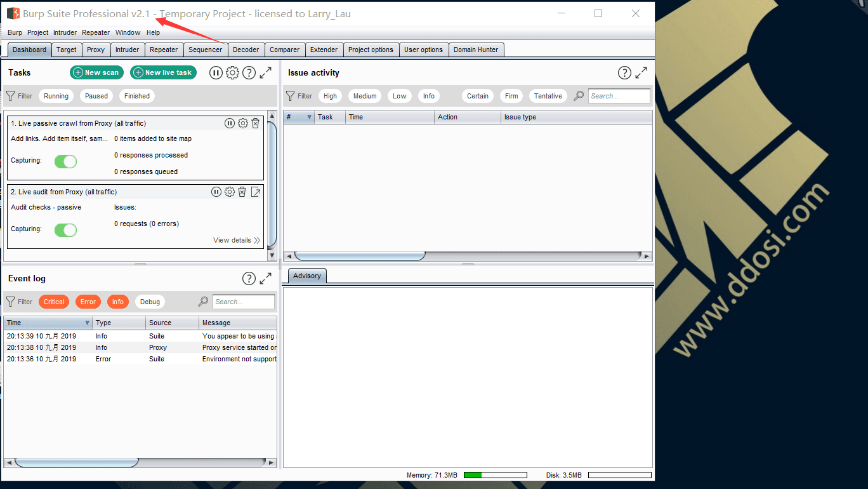Click the Issue activity search magnifier icon
Screen dimensions: 868x489
point(579,96)
